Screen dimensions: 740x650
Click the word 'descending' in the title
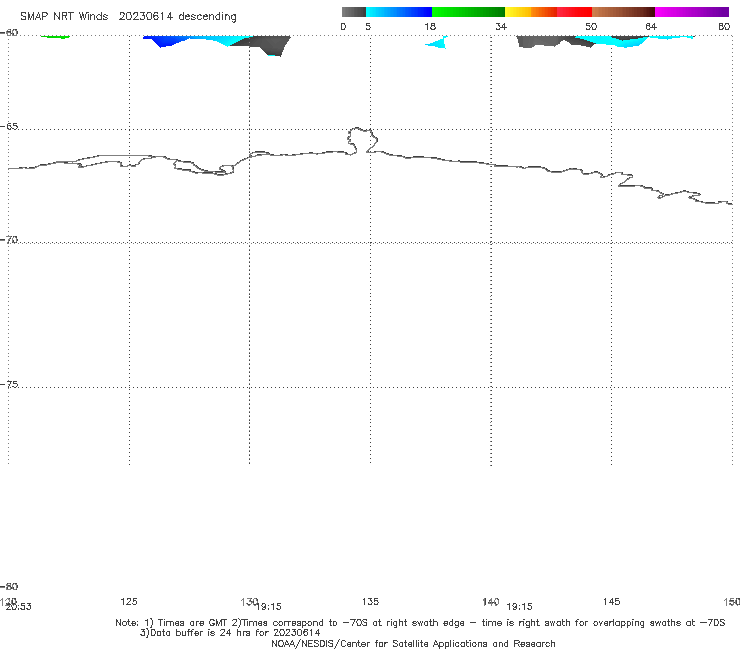point(207,17)
